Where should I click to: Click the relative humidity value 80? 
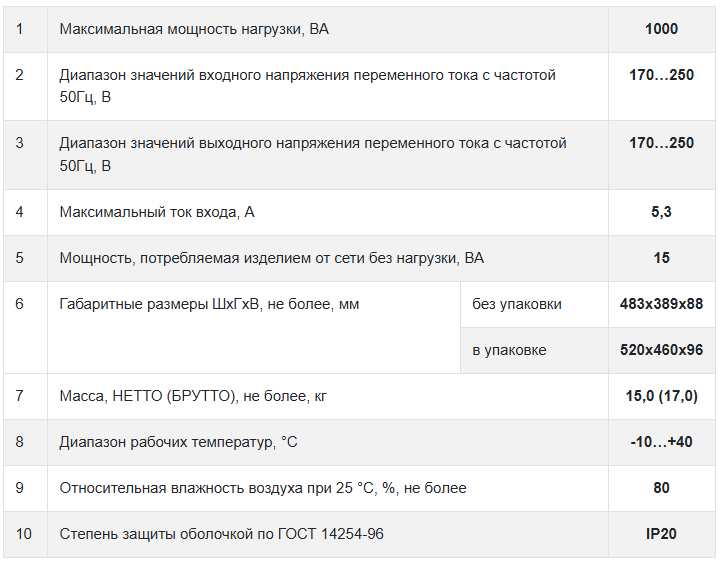[661, 488]
